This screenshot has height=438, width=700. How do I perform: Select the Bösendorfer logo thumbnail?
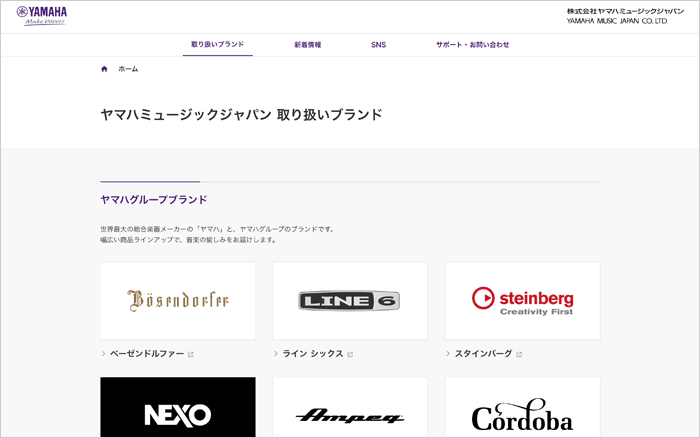pyautogui.click(x=178, y=300)
